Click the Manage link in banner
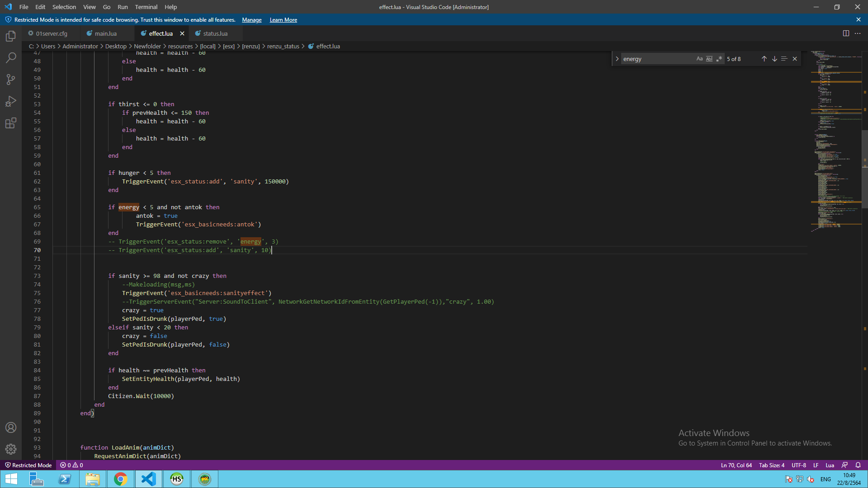 coord(252,20)
